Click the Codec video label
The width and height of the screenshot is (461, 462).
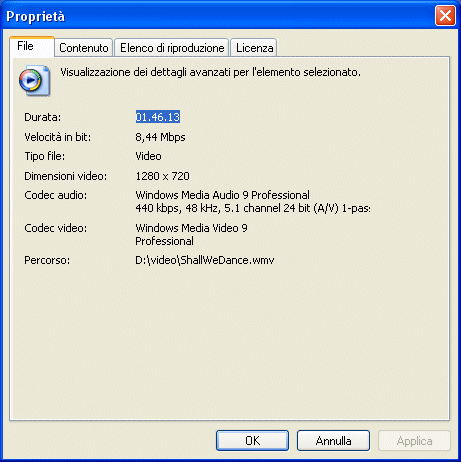pyautogui.click(x=55, y=228)
